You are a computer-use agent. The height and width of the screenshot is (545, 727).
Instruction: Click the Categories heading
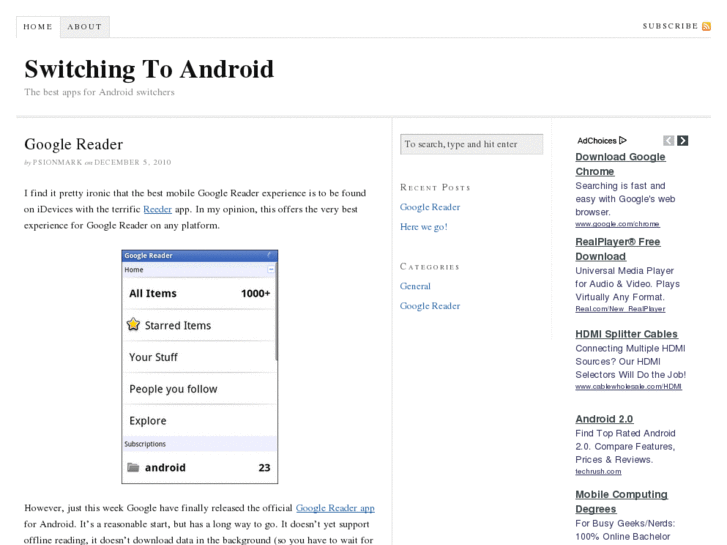430,267
